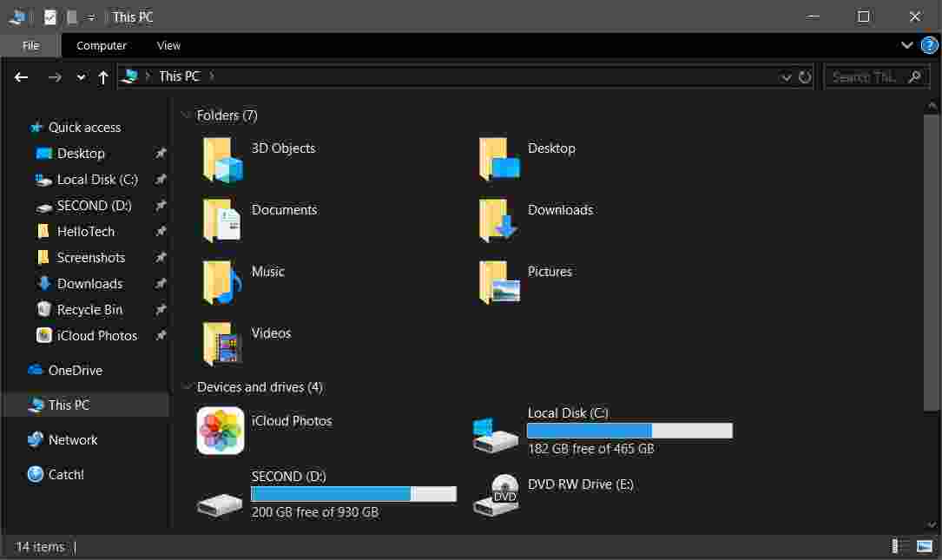Open the address bar history dropdown
Screen dimensions: 942x560
coord(786,77)
